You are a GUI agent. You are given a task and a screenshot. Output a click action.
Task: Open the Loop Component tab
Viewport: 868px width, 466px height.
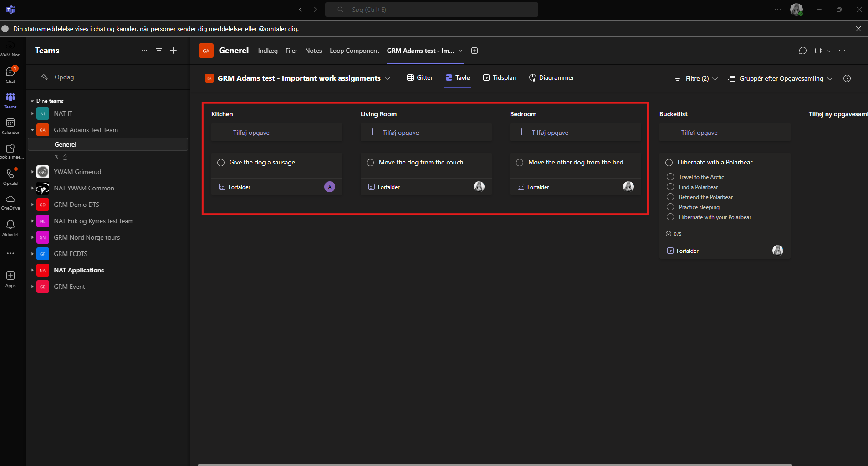(x=354, y=51)
